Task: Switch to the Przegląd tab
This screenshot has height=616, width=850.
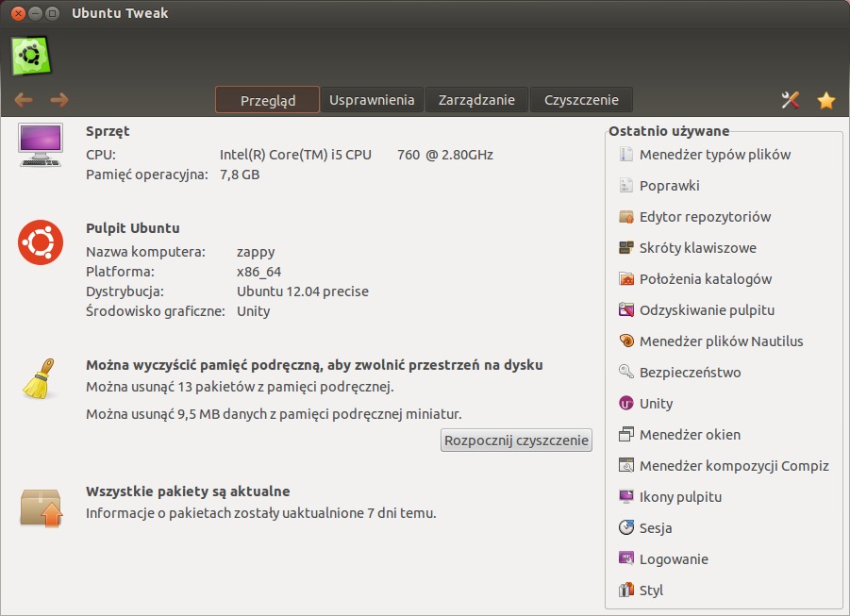Action: point(267,100)
